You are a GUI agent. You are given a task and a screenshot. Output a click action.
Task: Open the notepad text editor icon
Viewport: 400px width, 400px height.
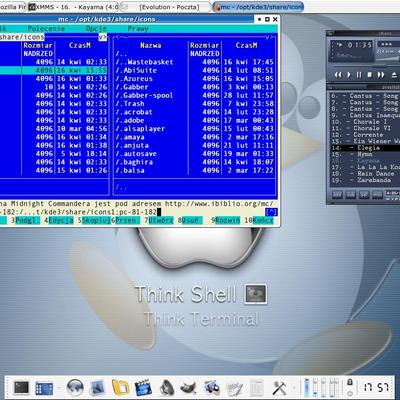coord(234,388)
